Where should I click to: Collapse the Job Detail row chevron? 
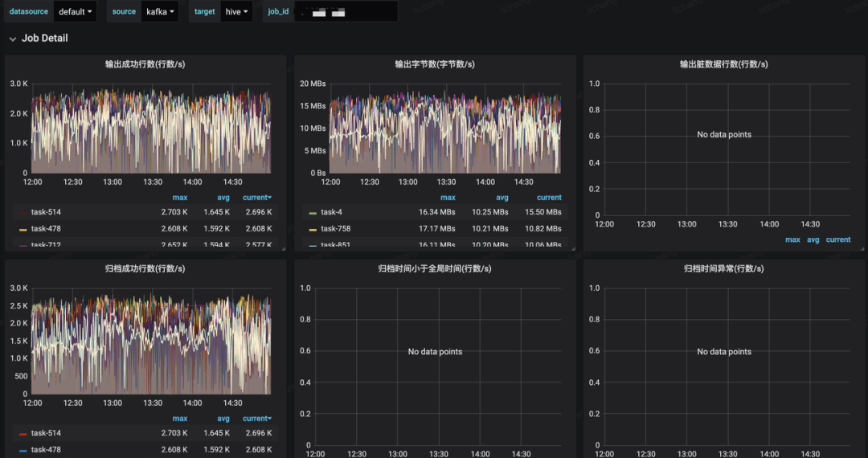pos(13,39)
